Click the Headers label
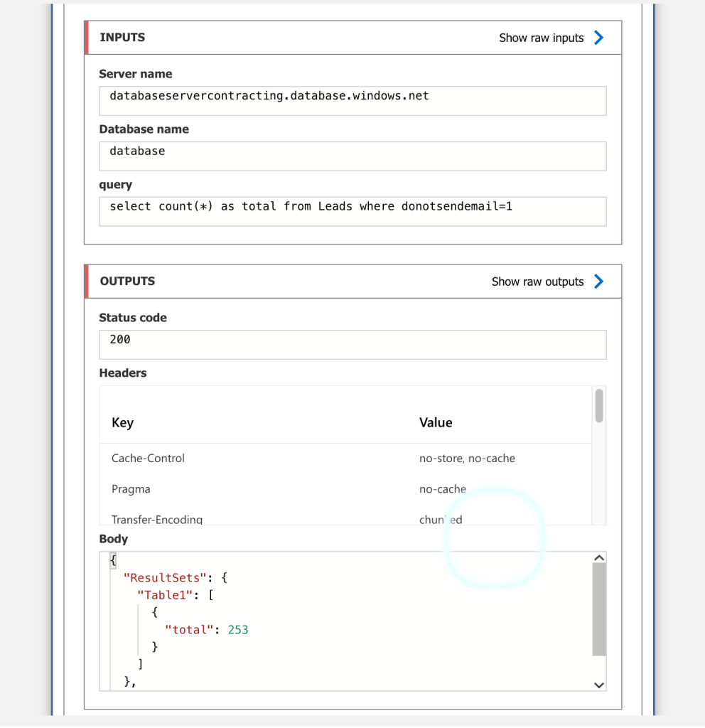Image resolution: width=705 pixels, height=728 pixels. click(x=123, y=373)
